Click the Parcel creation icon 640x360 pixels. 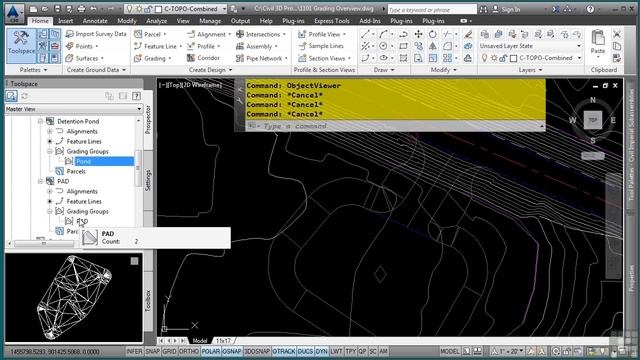point(138,34)
